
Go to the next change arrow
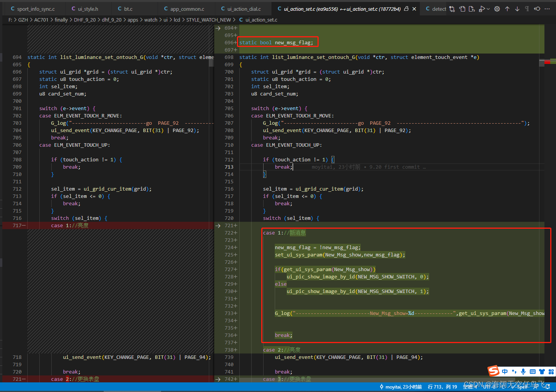pos(517,9)
